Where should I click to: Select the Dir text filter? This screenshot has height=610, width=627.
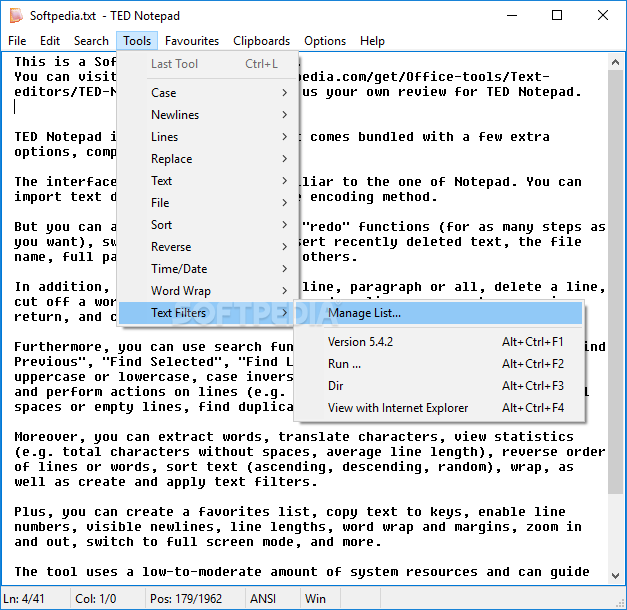(439, 386)
